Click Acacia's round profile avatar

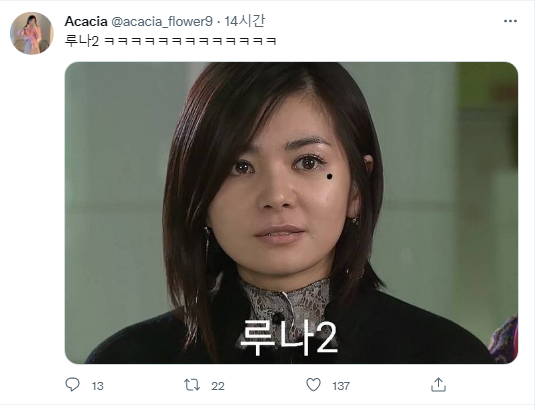point(32,33)
